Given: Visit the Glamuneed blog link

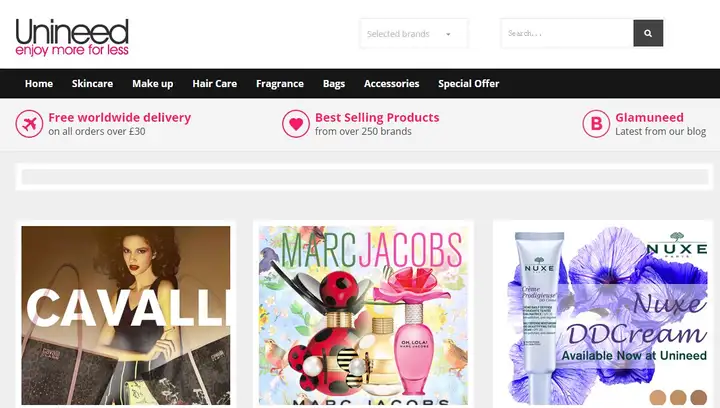Looking at the screenshot, I should (649, 117).
